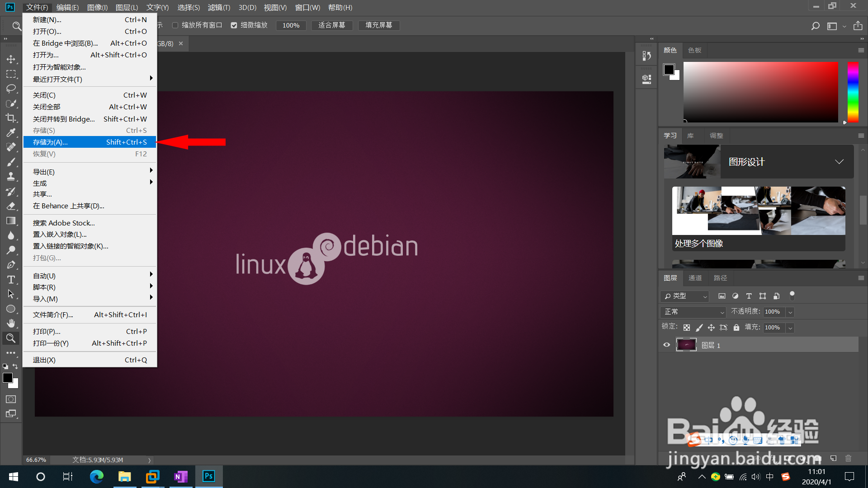Select the Quick Selection tool
The width and height of the screenshot is (868, 488).
click(11, 103)
